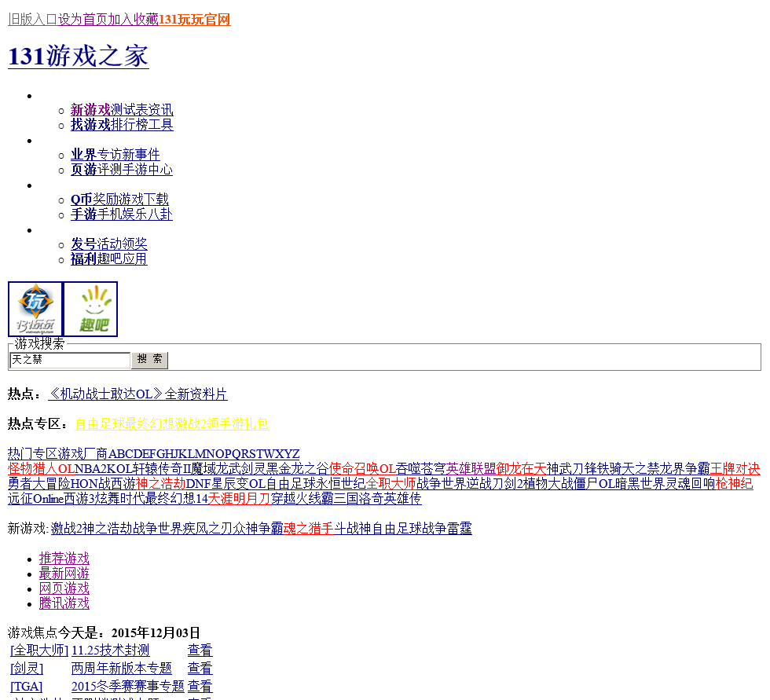Go to 游戏下载 in navigation
Viewport: 770px width, 700px height.
pyautogui.click(x=144, y=200)
